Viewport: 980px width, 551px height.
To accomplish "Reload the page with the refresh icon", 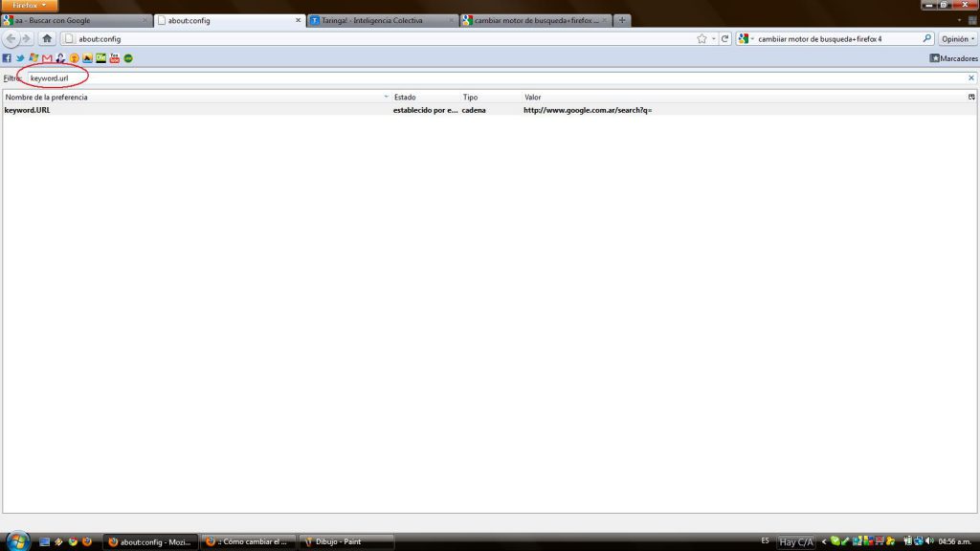I will pos(725,39).
